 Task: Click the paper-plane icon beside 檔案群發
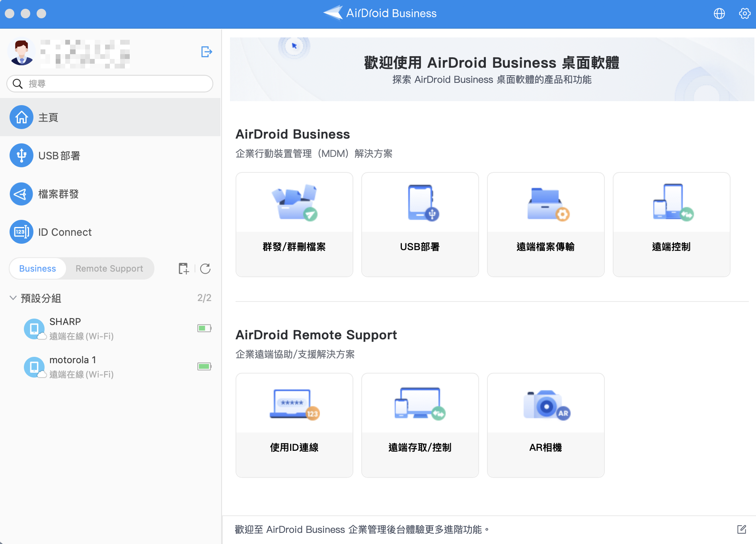(x=21, y=194)
